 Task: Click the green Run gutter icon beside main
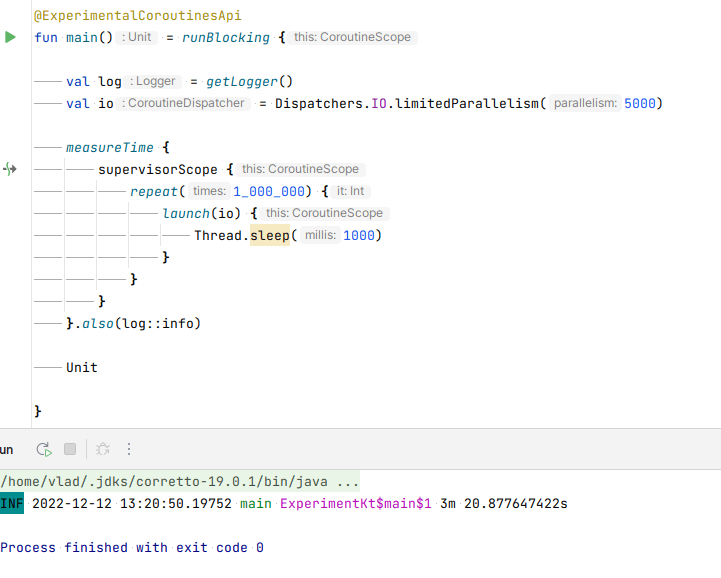pyautogui.click(x=10, y=37)
